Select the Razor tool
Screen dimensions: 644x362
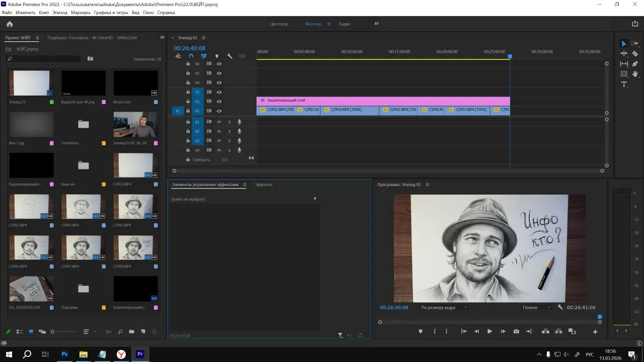[x=635, y=53]
